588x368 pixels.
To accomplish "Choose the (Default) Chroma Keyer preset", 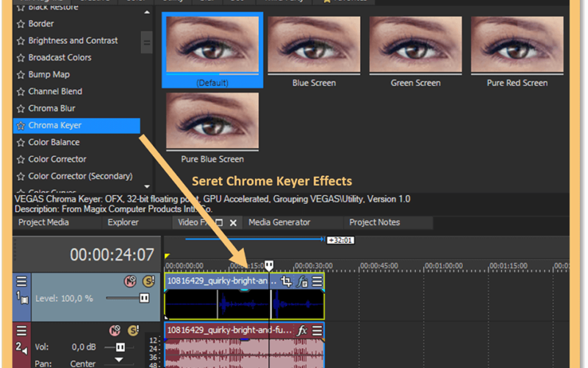I will pyautogui.click(x=212, y=50).
